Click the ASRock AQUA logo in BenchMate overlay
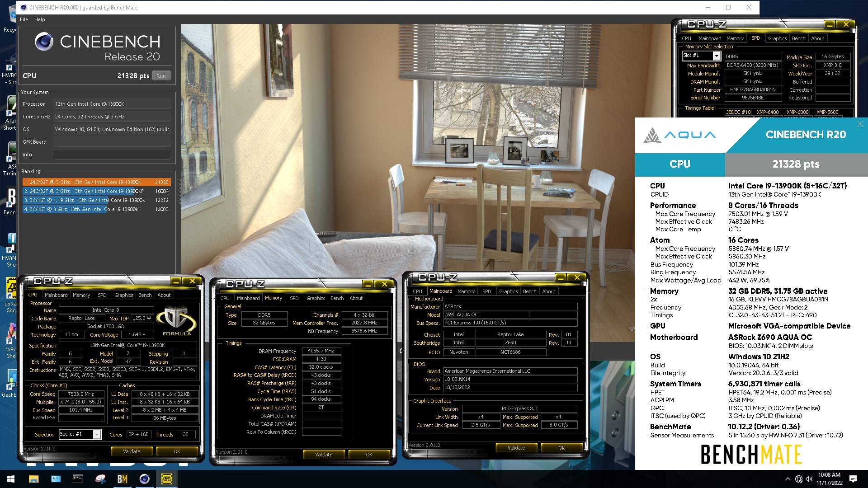 click(x=680, y=135)
